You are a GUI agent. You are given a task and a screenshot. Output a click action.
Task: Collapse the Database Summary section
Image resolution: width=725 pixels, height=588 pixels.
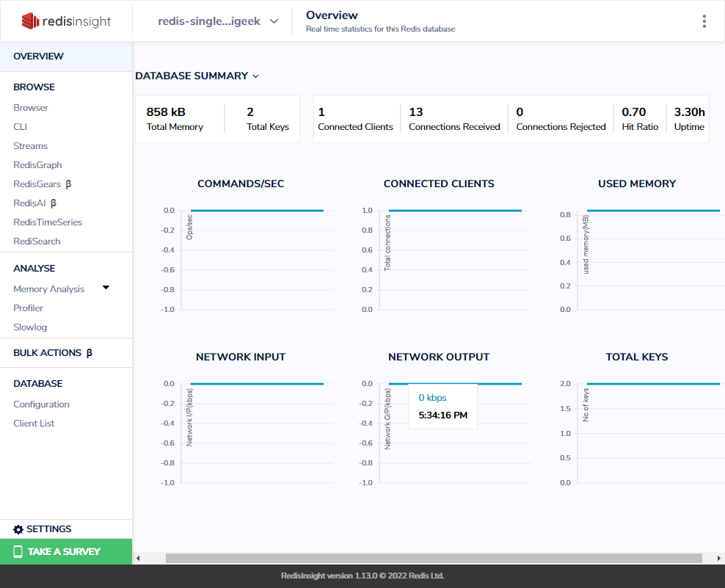point(255,76)
